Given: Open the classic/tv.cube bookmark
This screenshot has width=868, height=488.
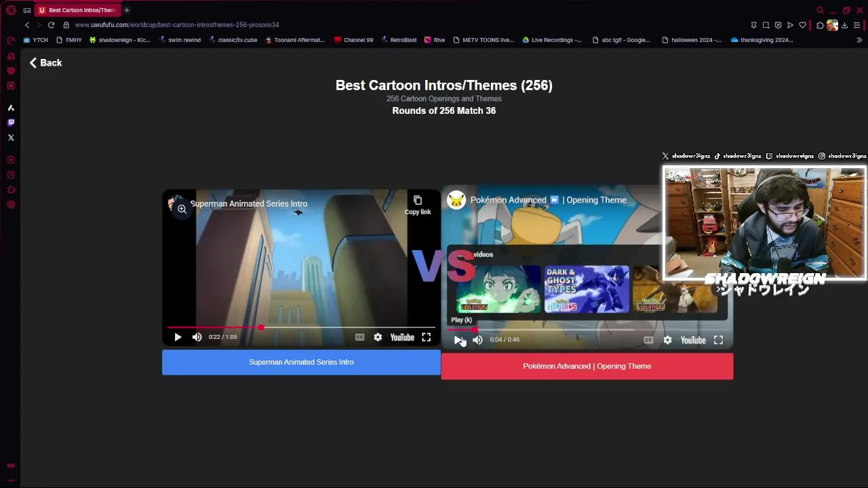Looking at the screenshot, I should coord(233,40).
